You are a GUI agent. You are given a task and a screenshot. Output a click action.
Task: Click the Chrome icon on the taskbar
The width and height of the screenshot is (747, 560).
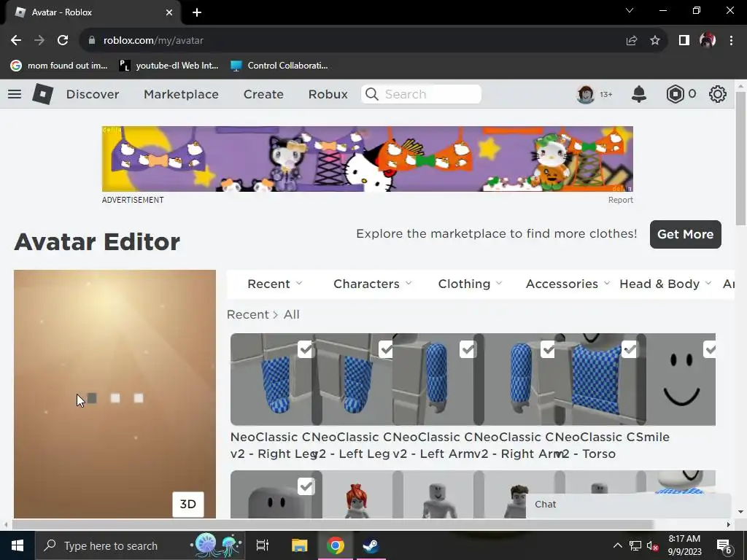point(336,545)
